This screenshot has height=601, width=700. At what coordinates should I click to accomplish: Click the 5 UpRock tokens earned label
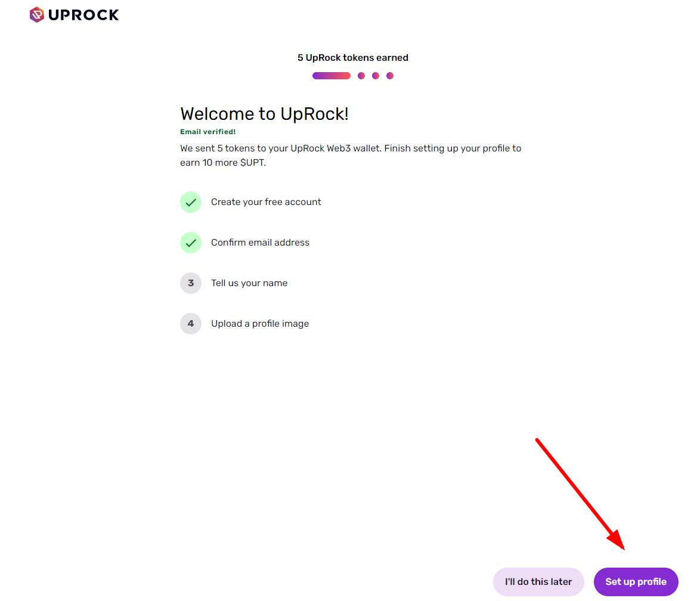352,58
